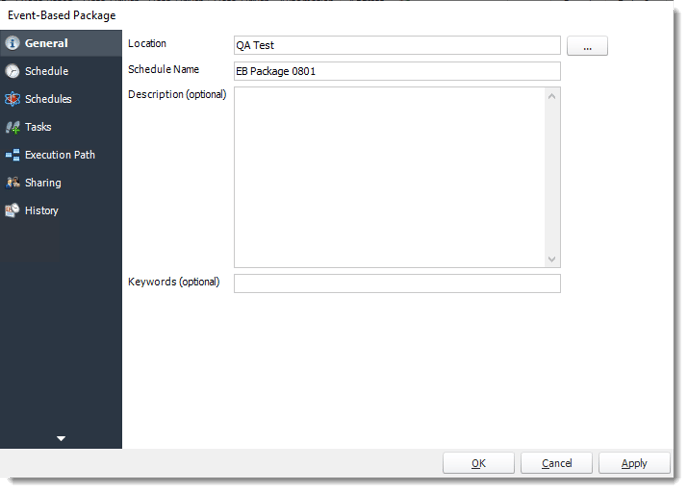Go to the Schedules section

click(61, 99)
